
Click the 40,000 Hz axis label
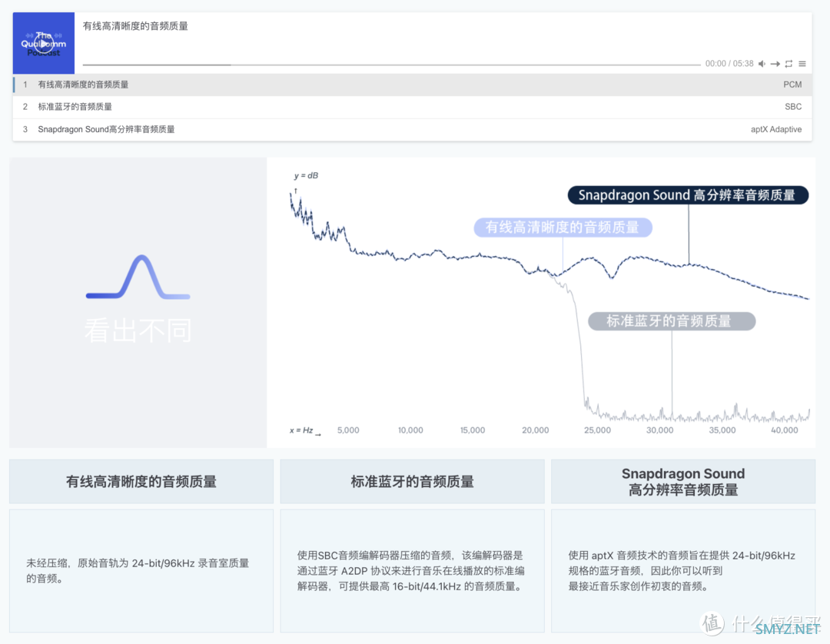pyautogui.click(x=785, y=430)
